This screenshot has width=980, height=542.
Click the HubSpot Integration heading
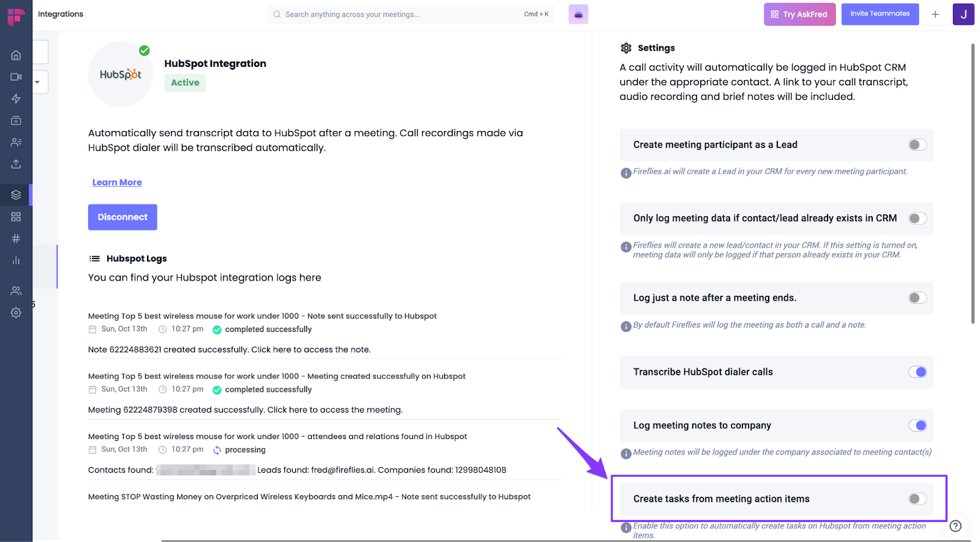coord(215,63)
